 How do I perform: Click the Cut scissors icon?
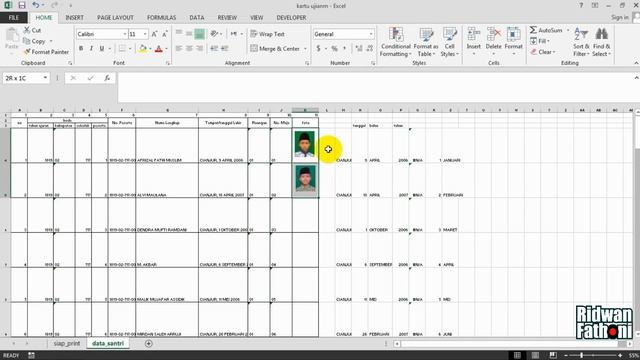[x=27, y=30]
